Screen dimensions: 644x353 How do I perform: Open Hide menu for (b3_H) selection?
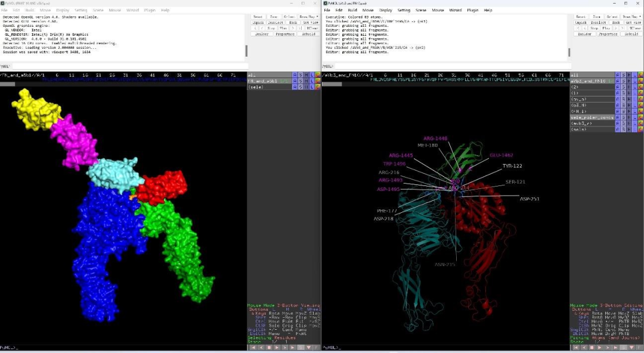pyautogui.click(x=629, y=105)
